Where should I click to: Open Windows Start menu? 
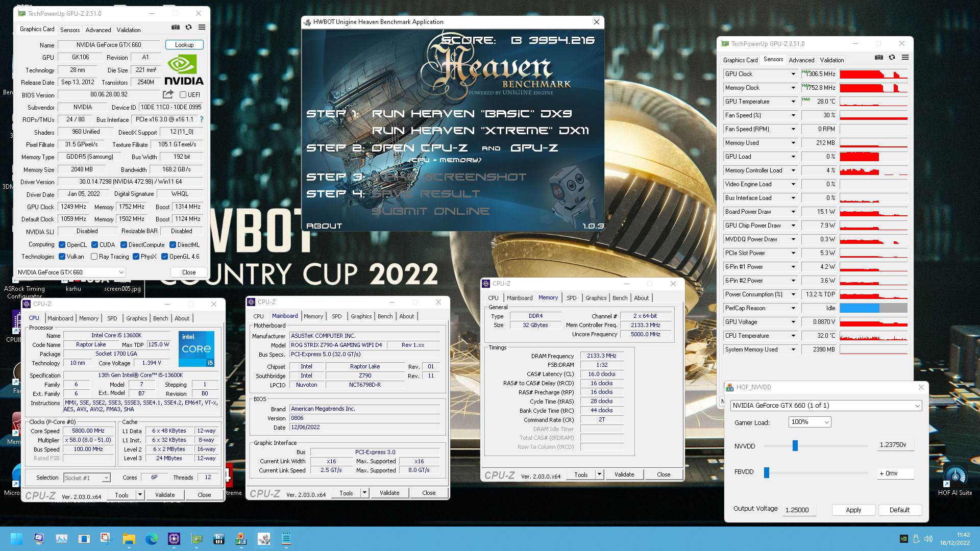(x=16, y=539)
